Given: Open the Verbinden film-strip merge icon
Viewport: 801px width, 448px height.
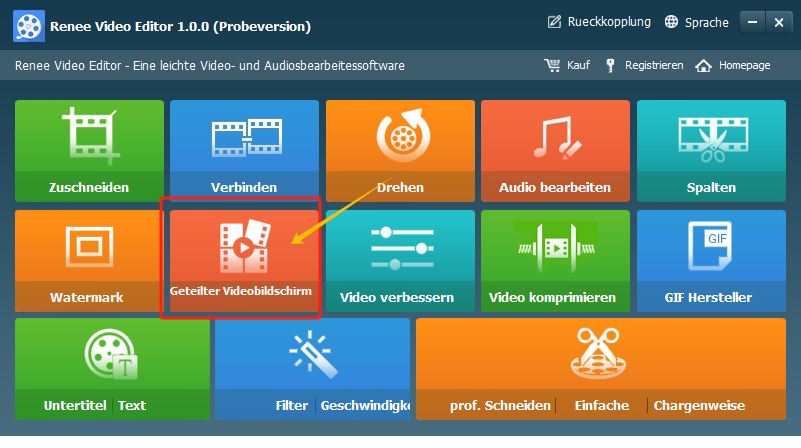Looking at the screenshot, I should pos(247,137).
